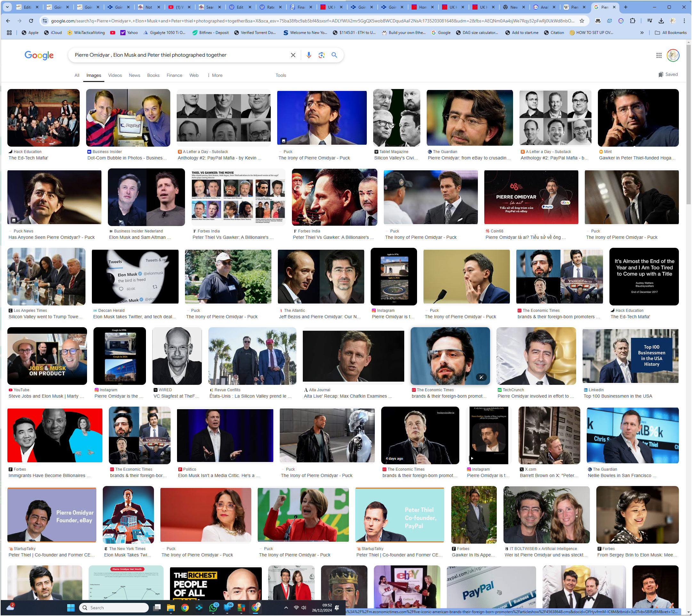
Task: Open WhatsApp from the taskbar
Action: [213, 608]
